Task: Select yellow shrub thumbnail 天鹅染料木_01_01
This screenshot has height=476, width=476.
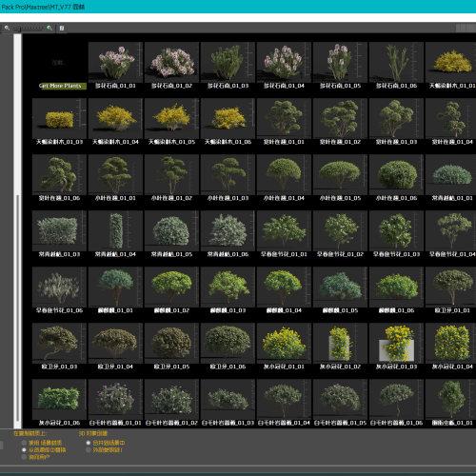Action: 450,62
